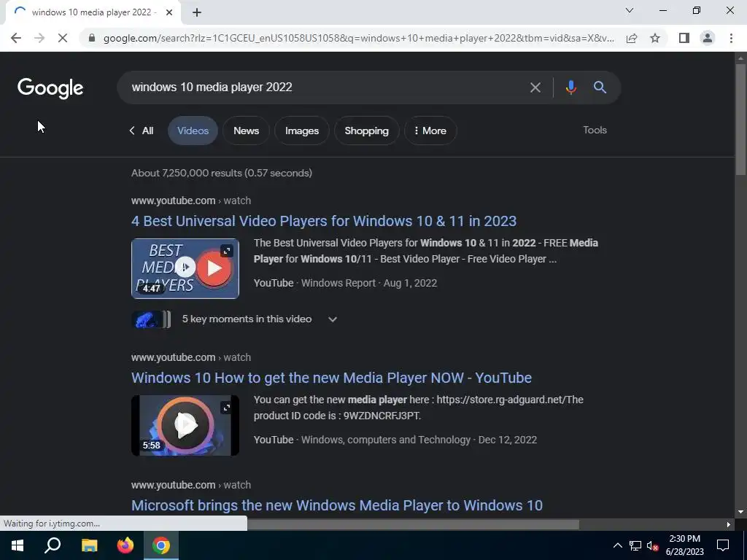Screen dimensions: 747x560
Task: Open the tab search chevron
Action: point(630,10)
